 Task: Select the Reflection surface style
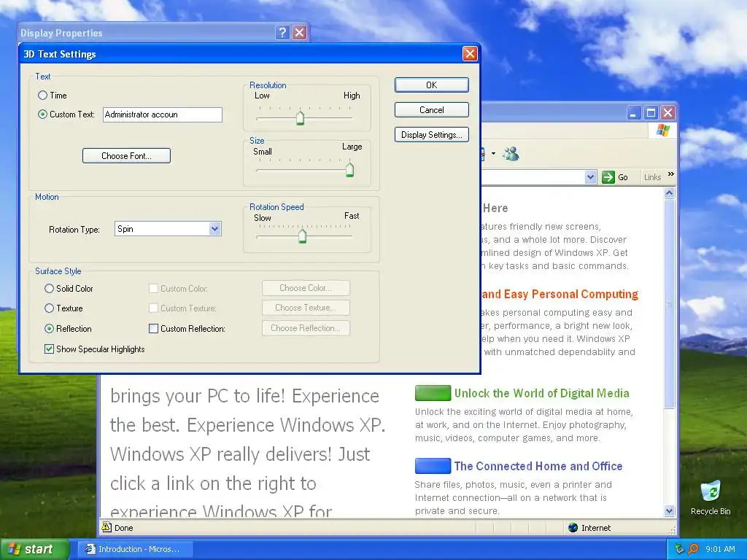tap(49, 329)
